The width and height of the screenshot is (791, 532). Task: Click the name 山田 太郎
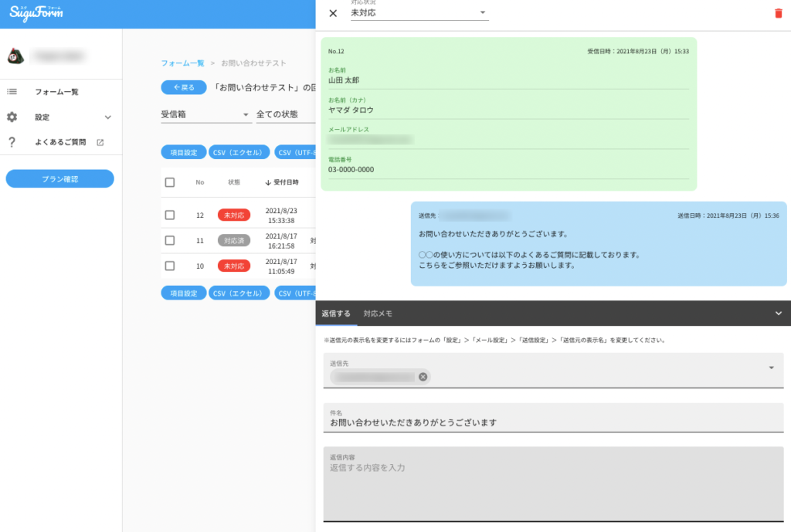[x=344, y=80]
